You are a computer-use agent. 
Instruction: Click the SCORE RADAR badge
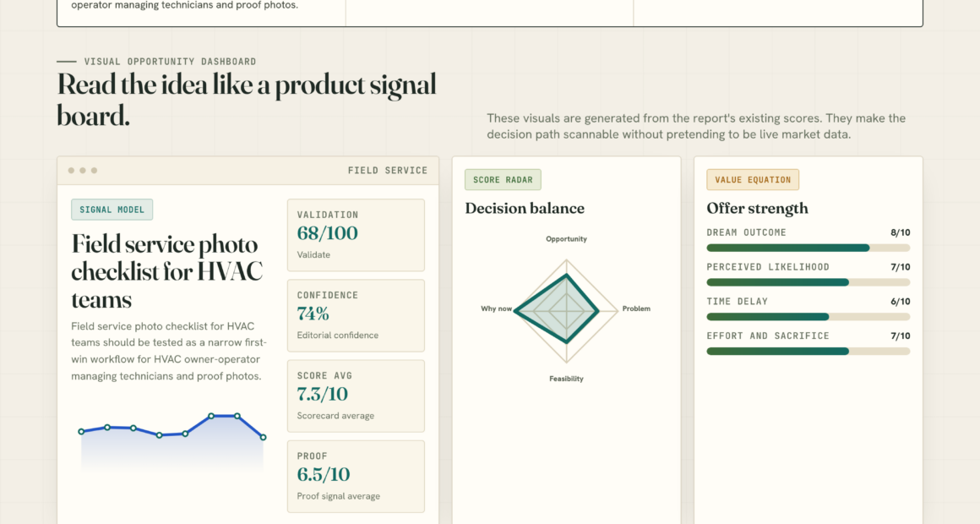[503, 179]
